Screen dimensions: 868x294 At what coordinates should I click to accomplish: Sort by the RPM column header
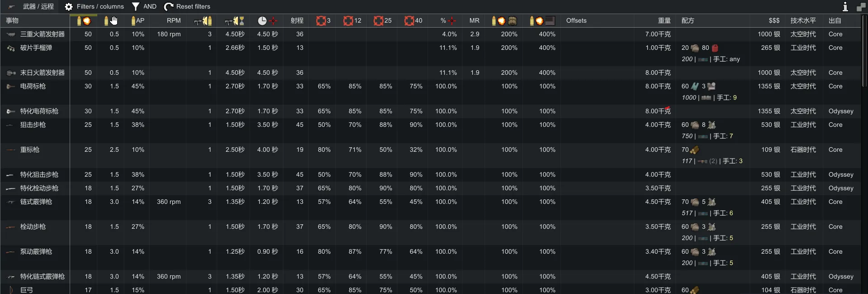[173, 20]
